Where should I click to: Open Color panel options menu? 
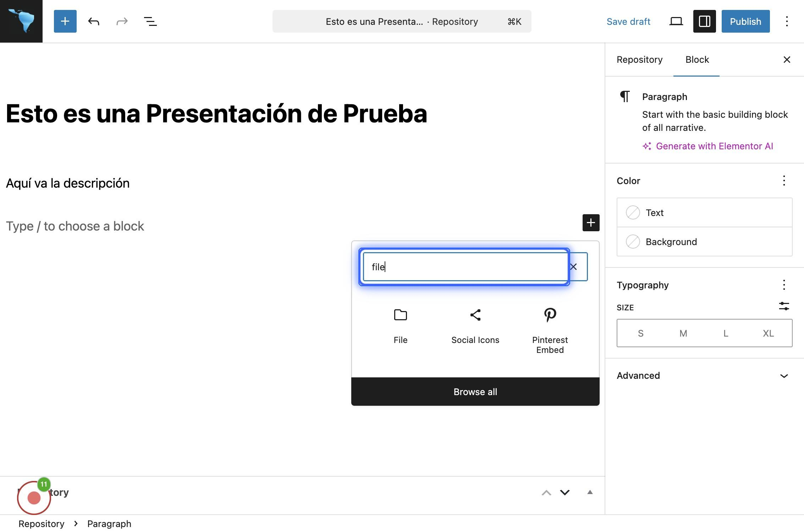tap(784, 181)
